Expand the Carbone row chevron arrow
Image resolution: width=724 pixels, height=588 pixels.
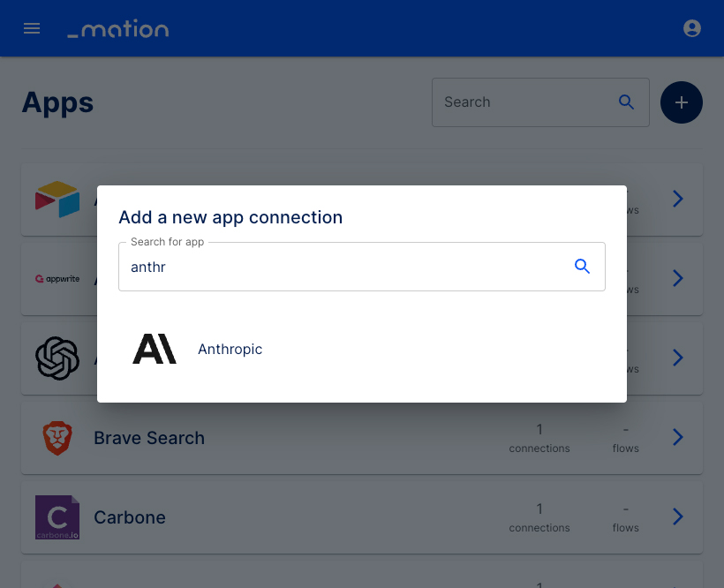click(677, 516)
